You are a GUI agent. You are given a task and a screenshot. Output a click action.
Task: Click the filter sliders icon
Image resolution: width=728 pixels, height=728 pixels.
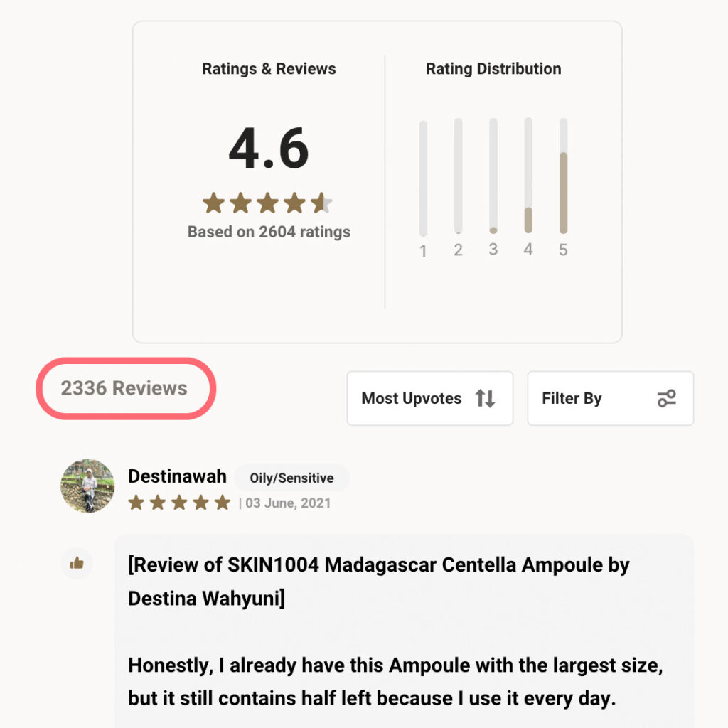(x=666, y=398)
